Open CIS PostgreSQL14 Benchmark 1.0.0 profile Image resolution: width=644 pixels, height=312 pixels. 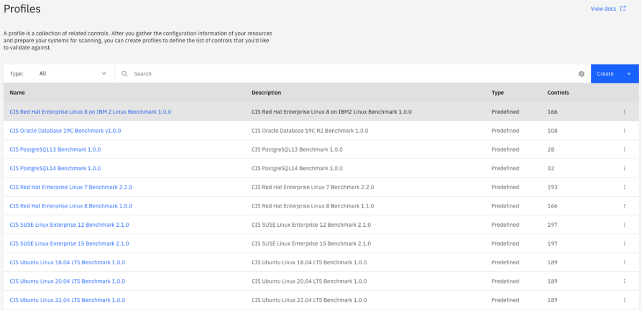[x=55, y=168]
